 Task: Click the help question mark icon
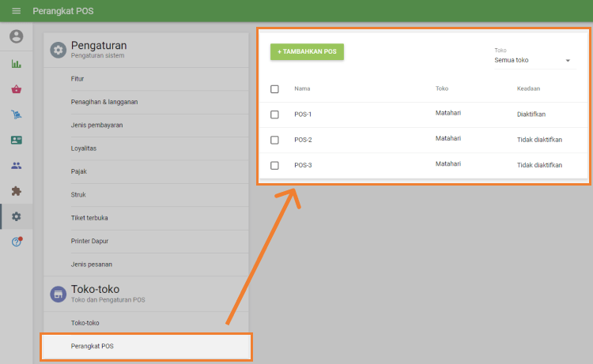coord(17,242)
